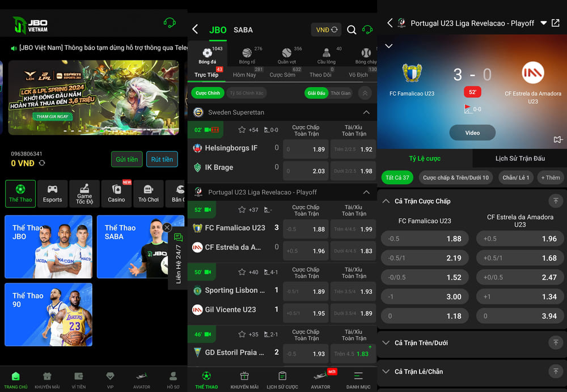This screenshot has width=567, height=392.
Task: Open the Game Tốc Độ category
Action: point(84,194)
